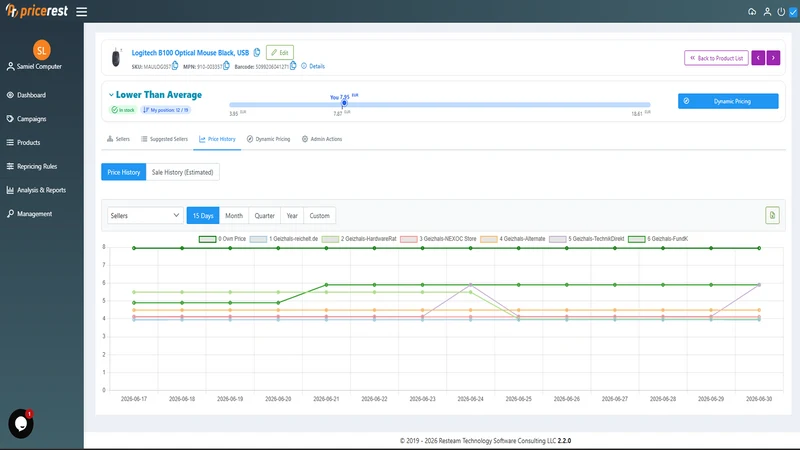This screenshot has height=450, width=800.
Task: Click the My position 12 / 19 badge
Action: (166, 110)
